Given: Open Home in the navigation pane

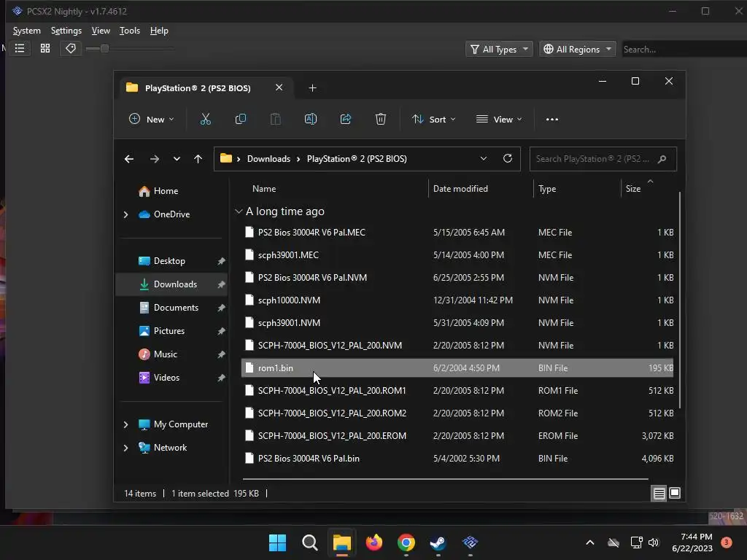Looking at the screenshot, I should 166,191.
